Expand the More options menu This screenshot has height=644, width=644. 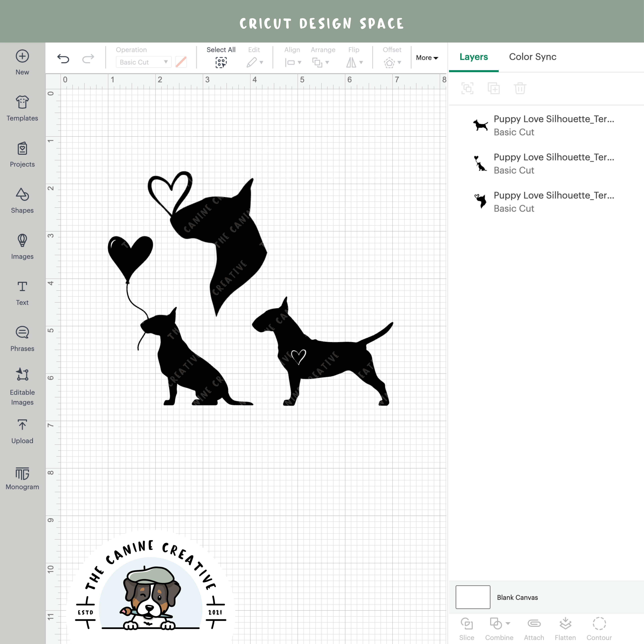427,58
